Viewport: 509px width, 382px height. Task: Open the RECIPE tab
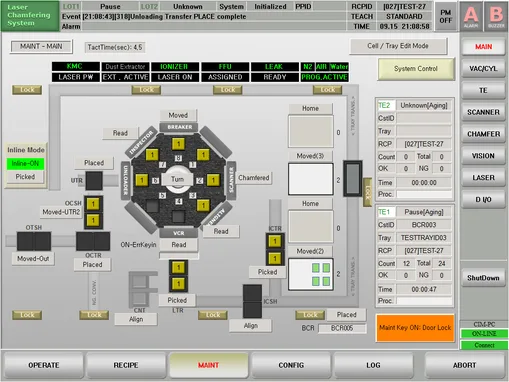(126, 365)
